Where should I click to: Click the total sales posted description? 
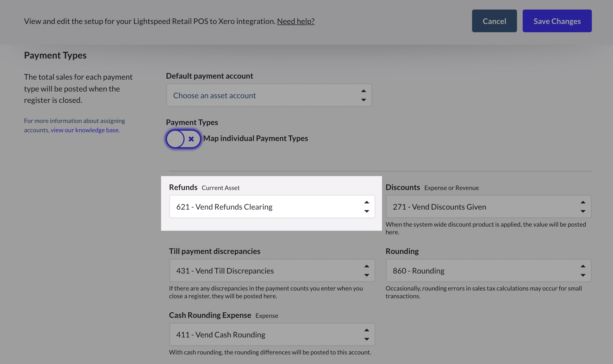coord(78,88)
